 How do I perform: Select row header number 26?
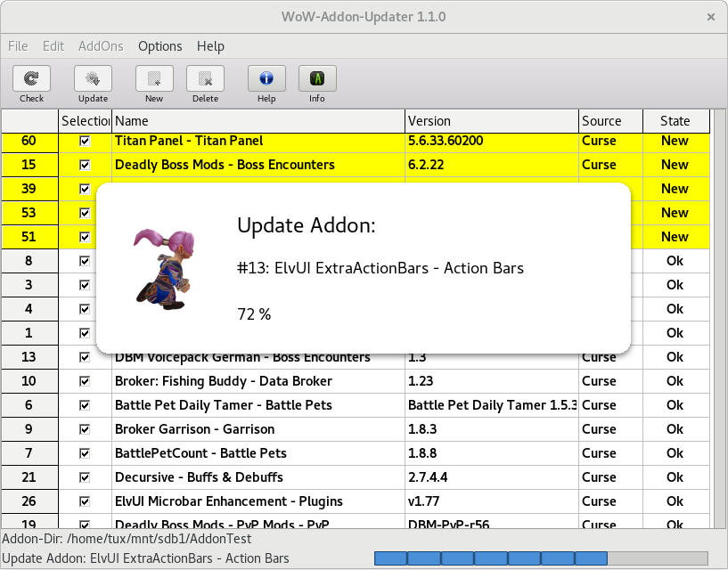pyautogui.click(x=29, y=501)
